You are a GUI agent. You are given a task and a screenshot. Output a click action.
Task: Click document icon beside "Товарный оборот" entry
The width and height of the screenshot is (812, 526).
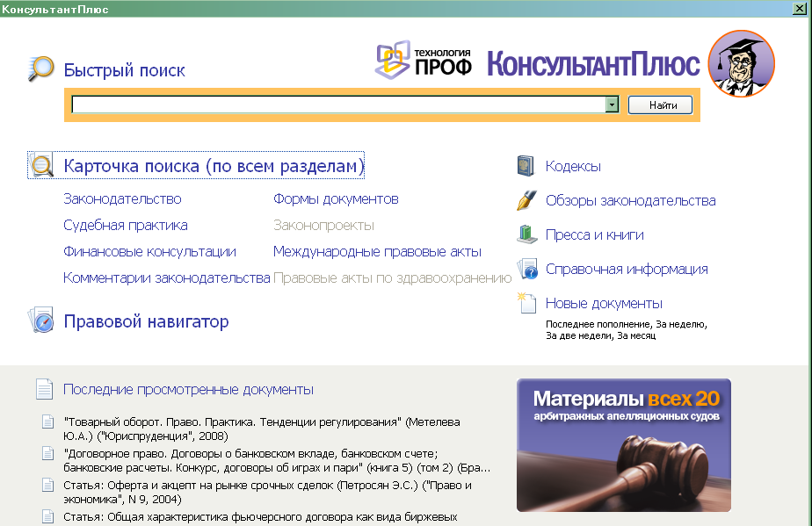pos(47,422)
